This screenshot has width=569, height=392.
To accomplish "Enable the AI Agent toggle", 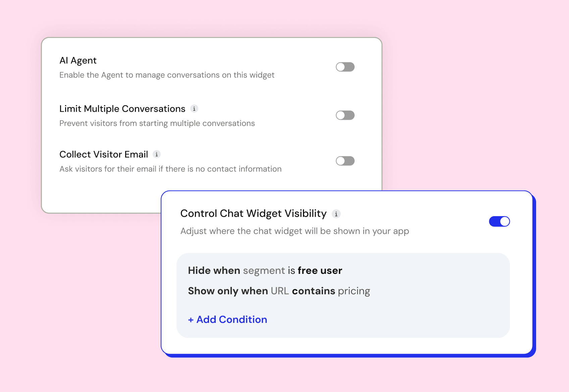I will click(x=345, y=67).
